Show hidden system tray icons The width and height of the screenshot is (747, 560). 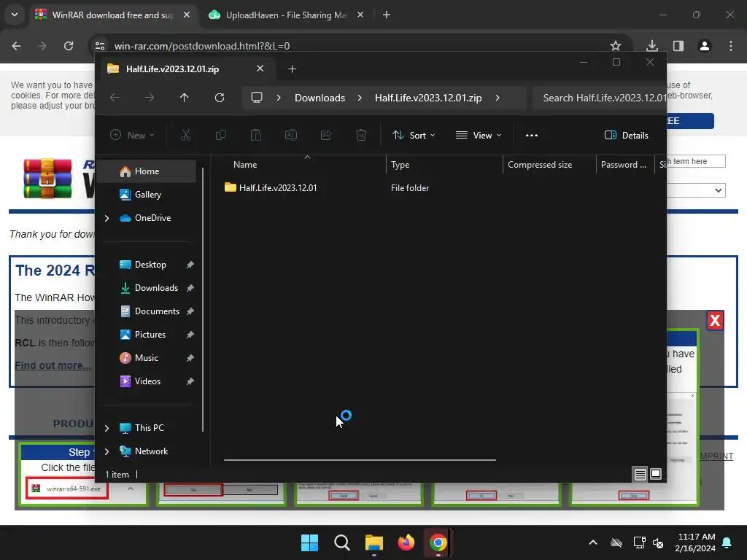click(x=593, y=542)
